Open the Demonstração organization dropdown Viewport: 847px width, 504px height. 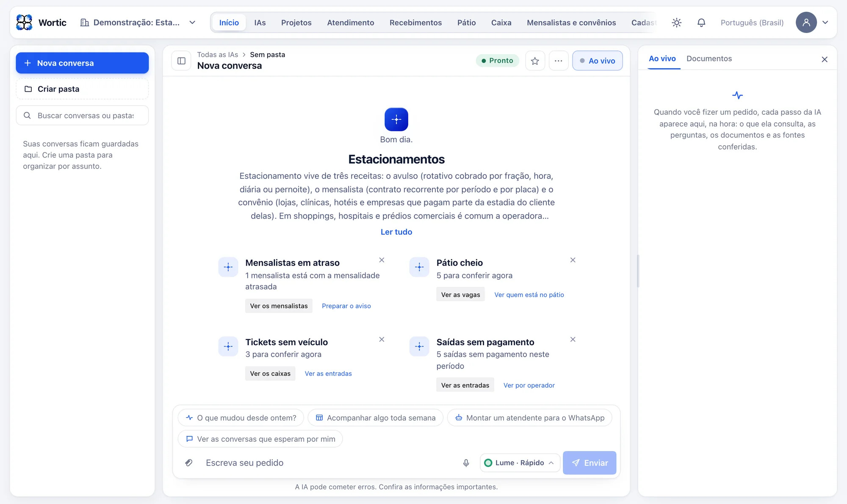[138, 22]
